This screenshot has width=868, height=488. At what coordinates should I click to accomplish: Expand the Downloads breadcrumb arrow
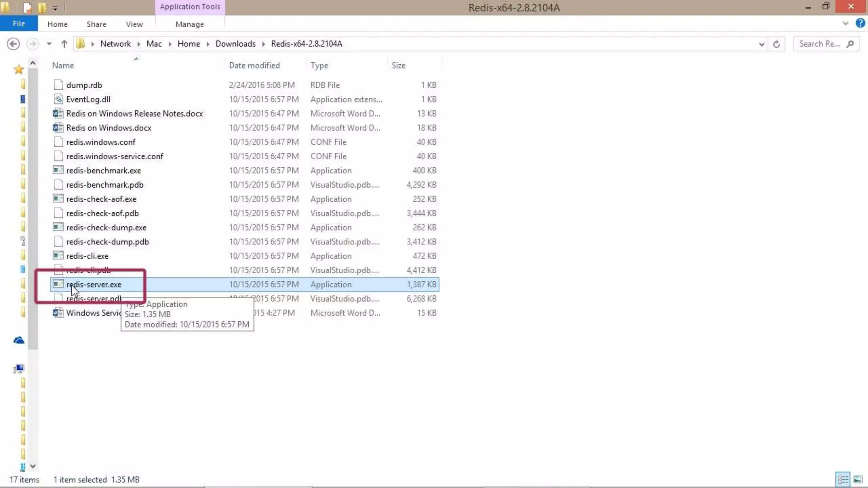(x=263, y=44)
